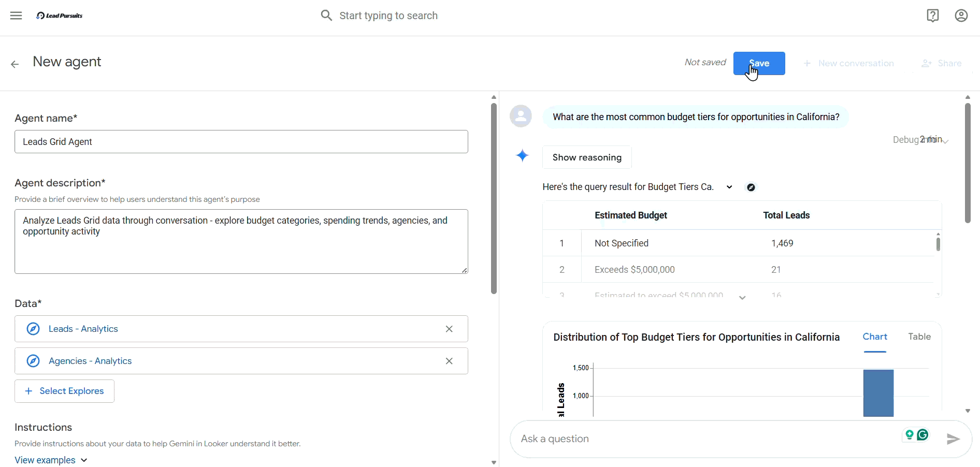Click Show reasoning button
Viewport: 980px width, 467px height.
click(x=587, y=157)
